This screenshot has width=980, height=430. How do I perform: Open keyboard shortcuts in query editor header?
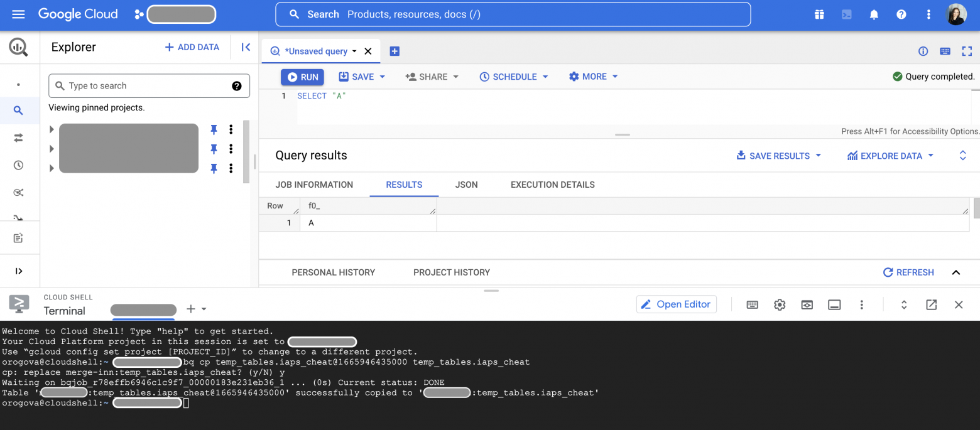pos(945,51)
